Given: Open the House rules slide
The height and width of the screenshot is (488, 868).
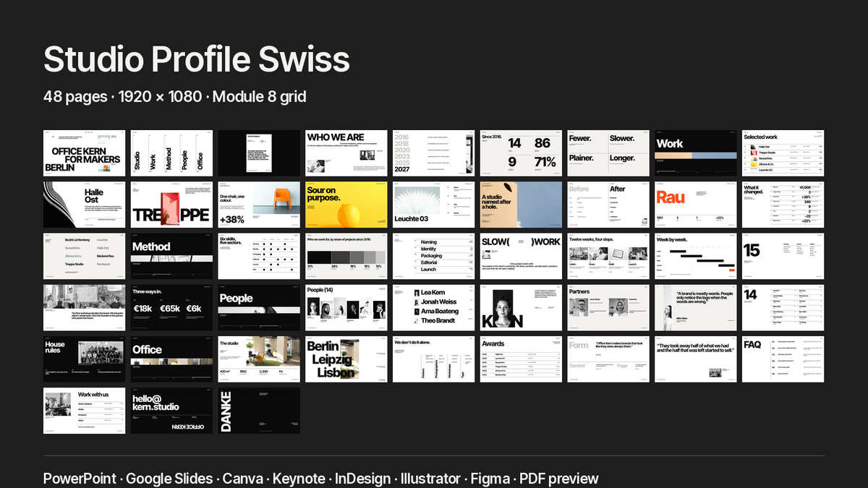Looking at the screenshot, I should click(x=84, y=359).
